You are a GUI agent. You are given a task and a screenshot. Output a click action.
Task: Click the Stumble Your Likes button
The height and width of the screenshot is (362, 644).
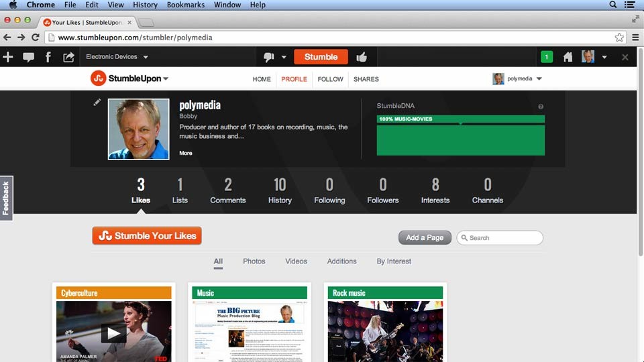pyautogui.click(x=147, y=235)
